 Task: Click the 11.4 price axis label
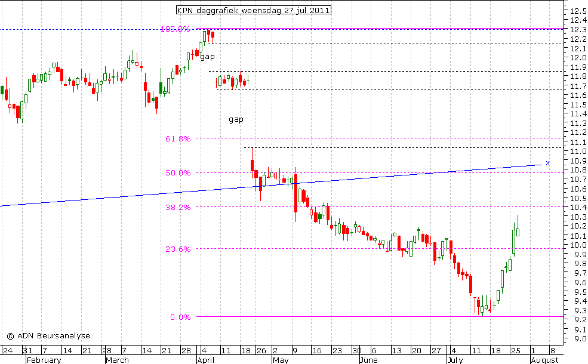click(578, 114)
